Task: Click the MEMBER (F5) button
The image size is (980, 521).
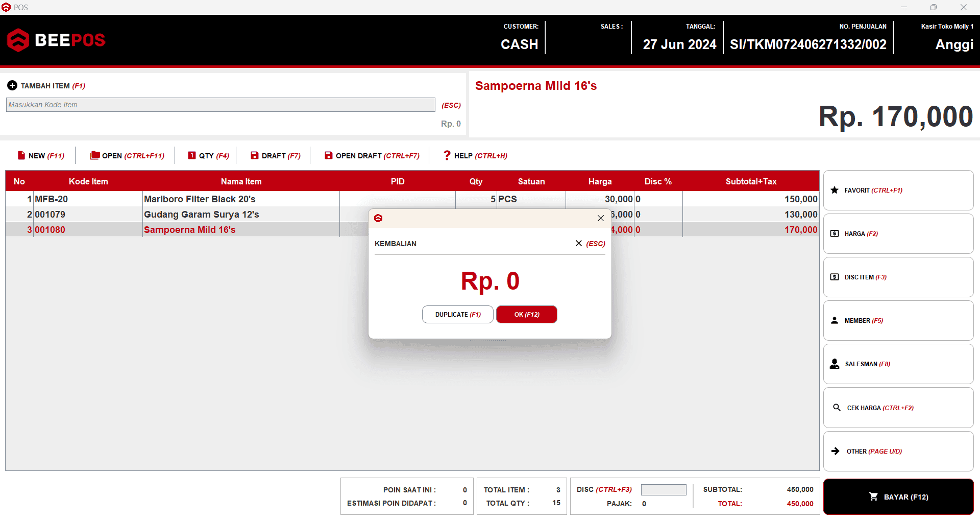Action: coord(898,320)
